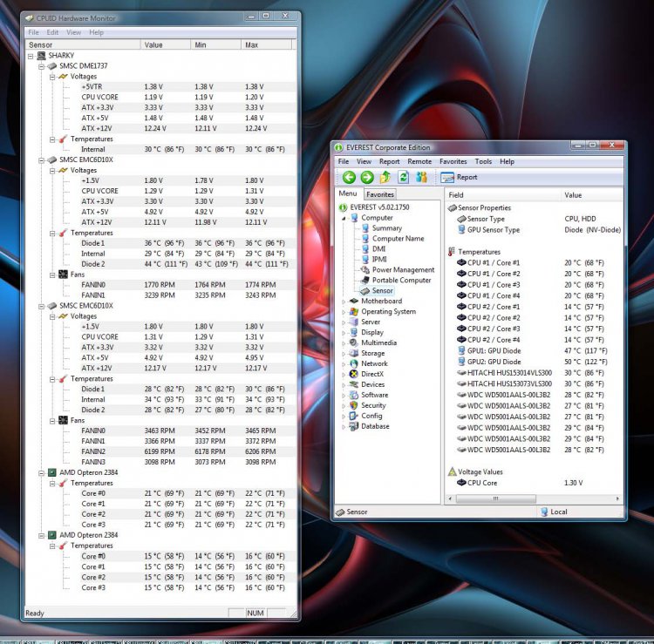The width and height of the screenshot is (654, 644).
Task: Select Portable Computer in the EVEREST tree
Action: 401,280
